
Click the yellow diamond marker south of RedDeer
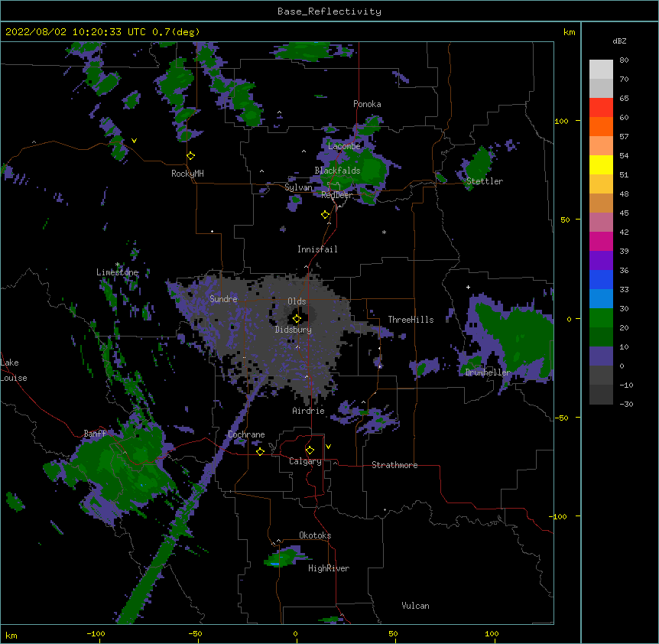[326, 215]
